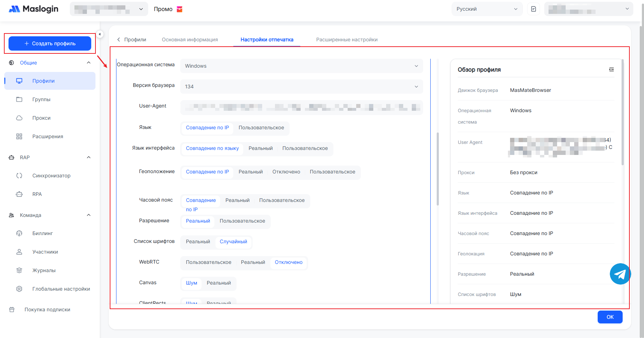Click the User-Agent input field

[301, 107]
